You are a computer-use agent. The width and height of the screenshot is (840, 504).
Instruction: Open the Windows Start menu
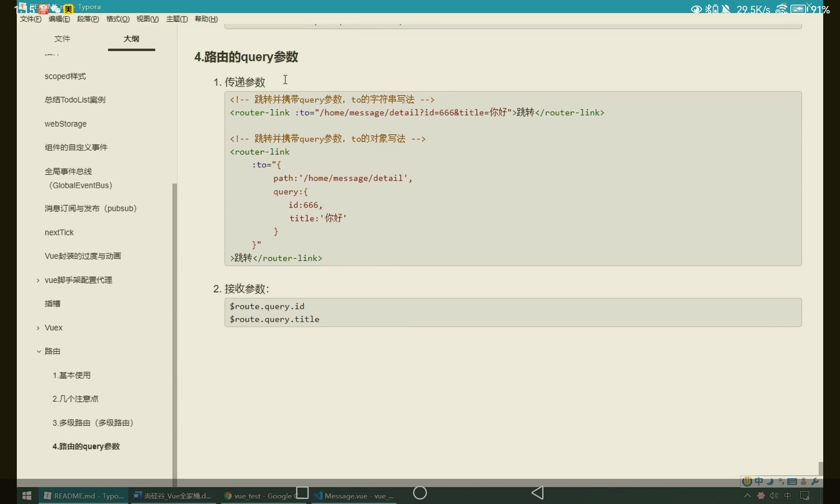coord(27,496)
